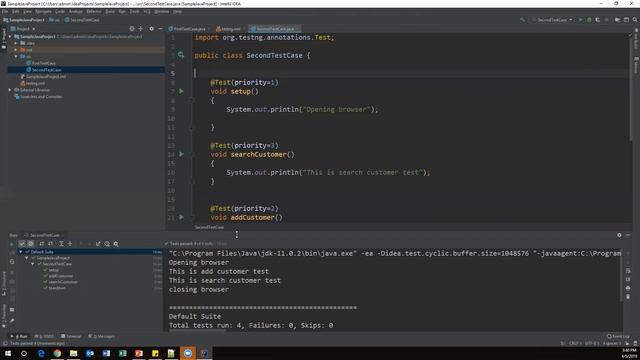Open the TODO tool window button

[x=44, y=336]
